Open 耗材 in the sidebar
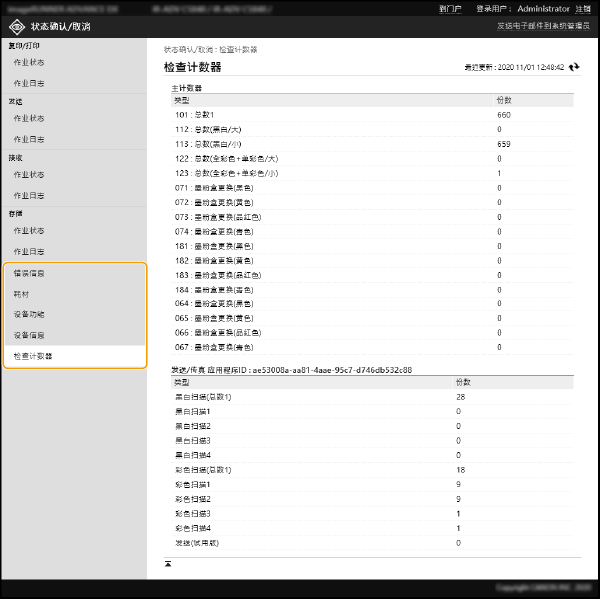The image size is (600, 599). pyautogui.click(x=21, y=294)
